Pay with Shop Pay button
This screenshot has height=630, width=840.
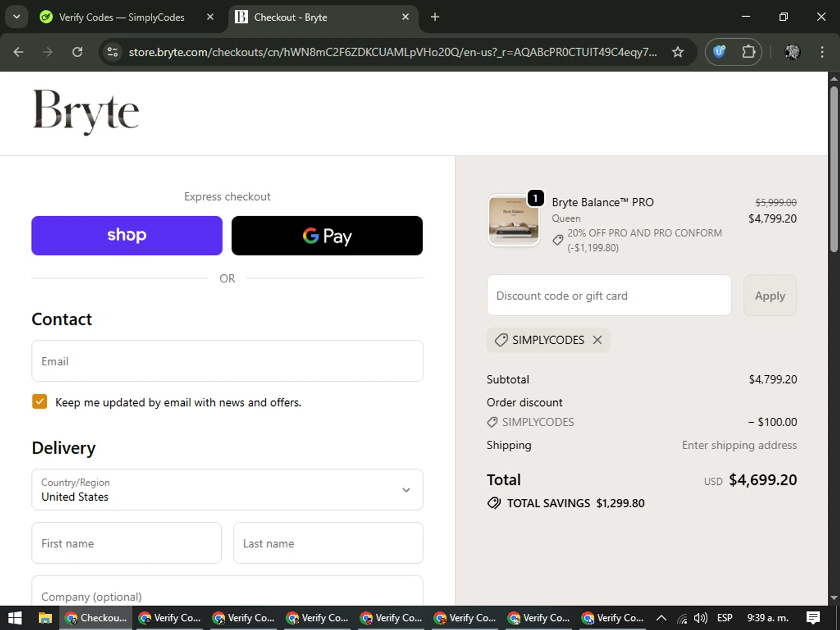click(x=127, y=236)
